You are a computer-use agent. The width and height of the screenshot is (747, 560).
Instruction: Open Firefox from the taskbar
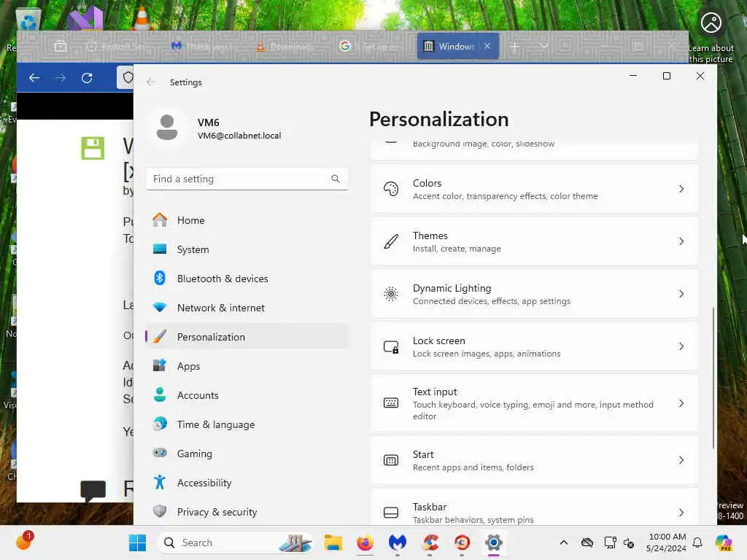[365, 542]
